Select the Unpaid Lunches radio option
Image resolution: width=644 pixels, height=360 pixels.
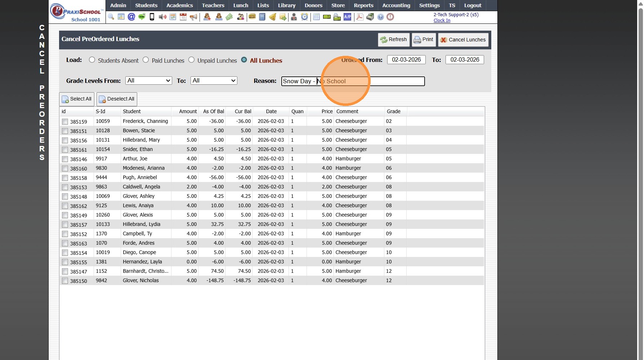(x=192, y=60)
